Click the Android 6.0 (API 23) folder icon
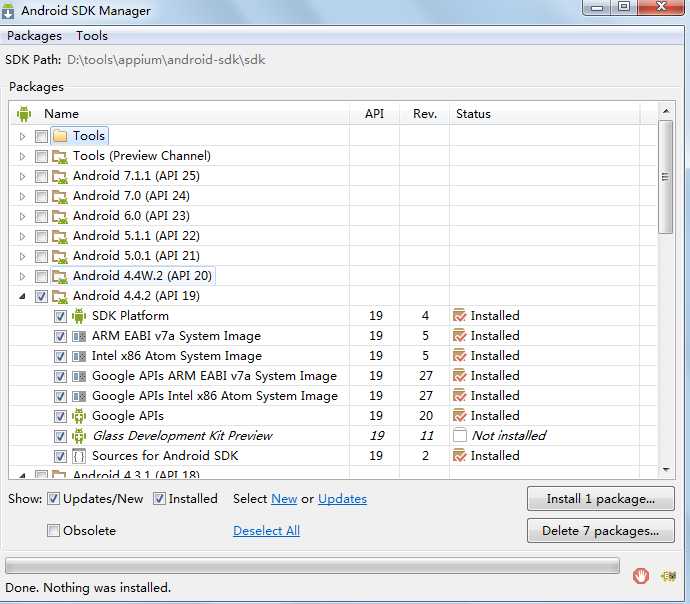This screenshot has width=690, height=604. [x=60, y=216]
